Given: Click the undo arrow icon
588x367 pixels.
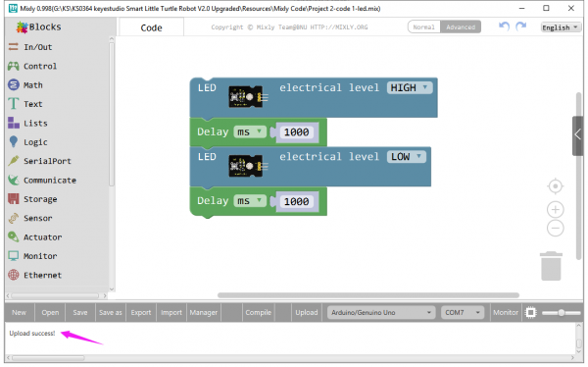Looking at the screenshot, I should 504,26.
